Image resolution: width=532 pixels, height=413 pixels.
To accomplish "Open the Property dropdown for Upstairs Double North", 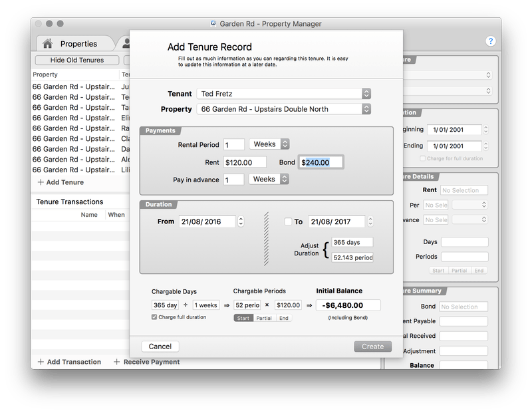I will pyautogui.click(x=284, y=109).
